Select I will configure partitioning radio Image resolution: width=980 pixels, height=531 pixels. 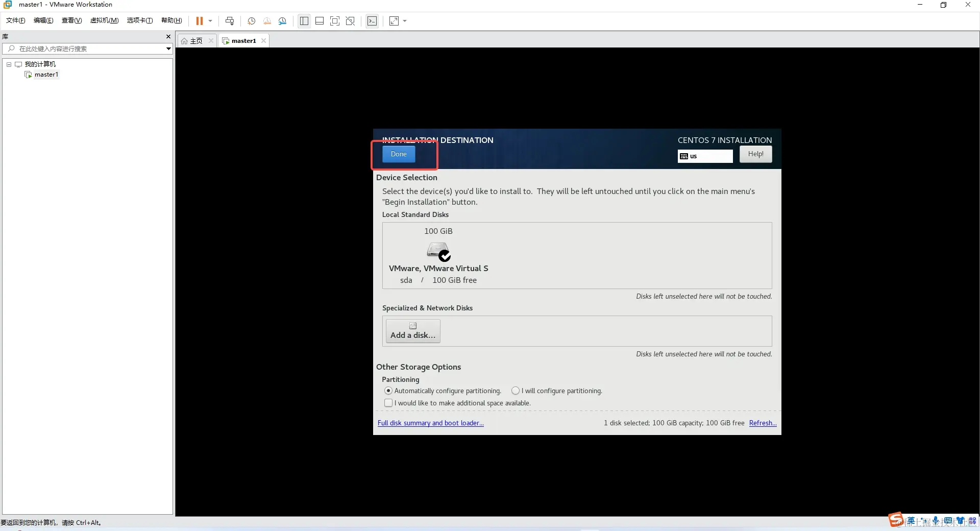(516, 391)
